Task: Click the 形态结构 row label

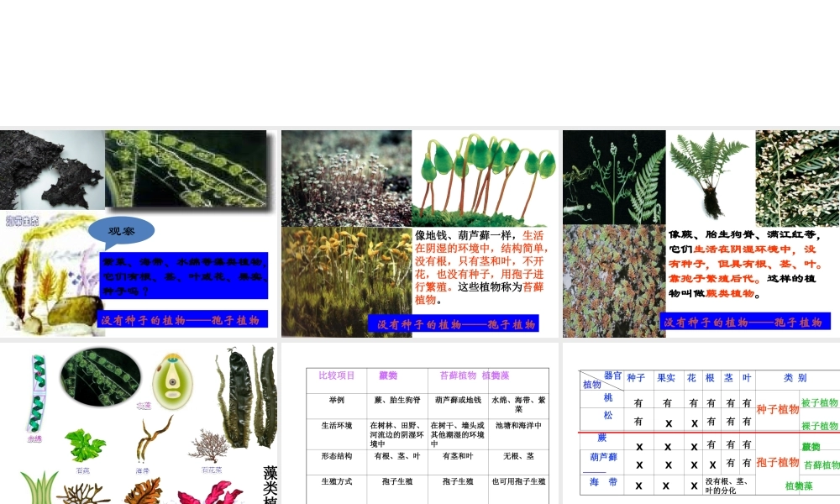Action: pos(337,456)
